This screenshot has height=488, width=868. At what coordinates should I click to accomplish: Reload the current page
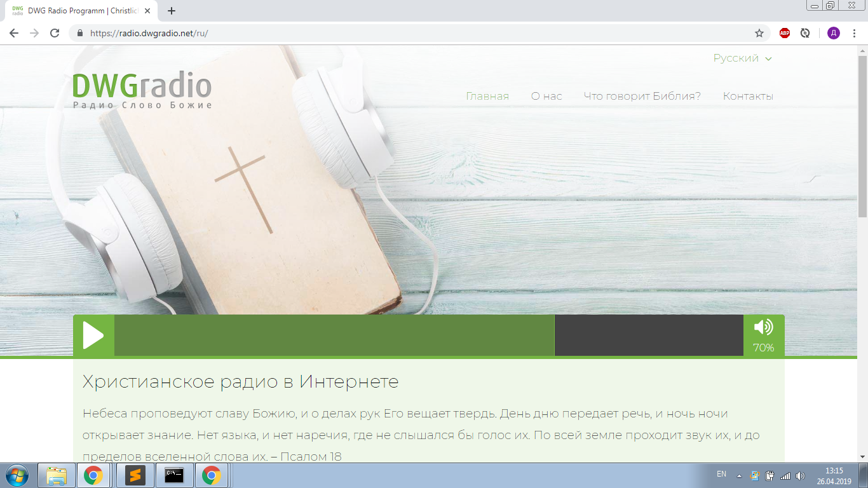(55, 33)
